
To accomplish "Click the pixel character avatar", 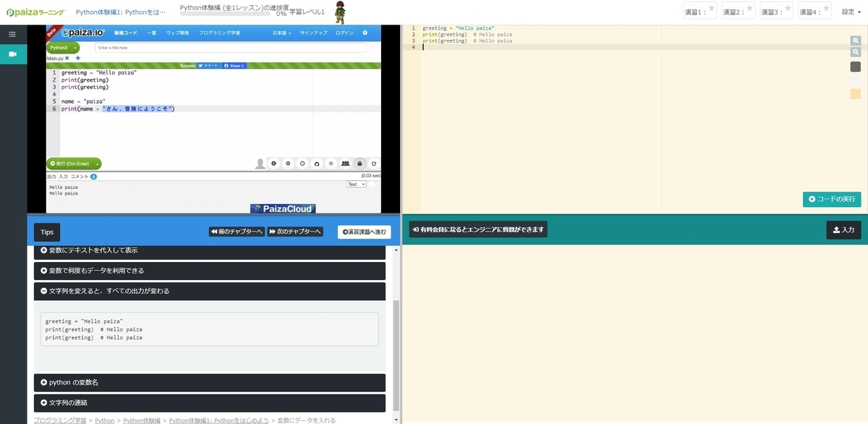I will pyautogui.click(x=339, y=12).
